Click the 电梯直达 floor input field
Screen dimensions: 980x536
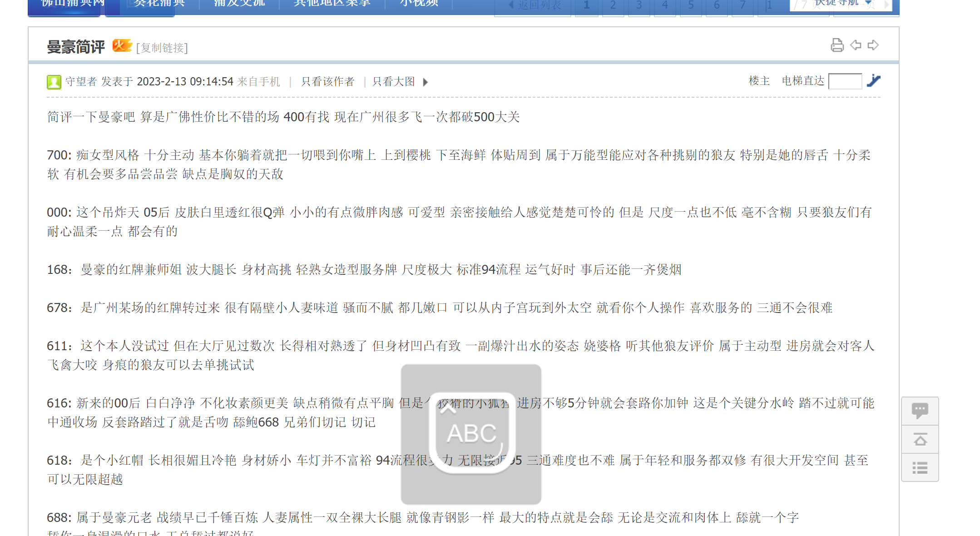845,81
